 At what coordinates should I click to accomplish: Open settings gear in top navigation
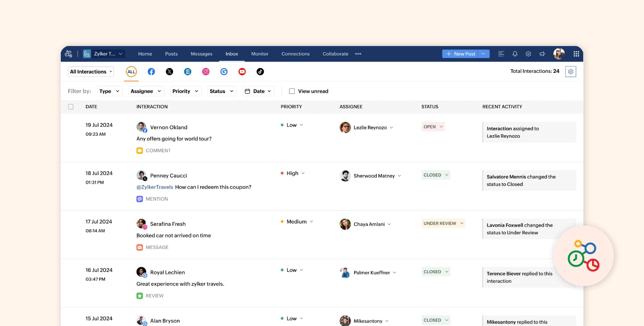pyautogui.click(x=528, y=54)
